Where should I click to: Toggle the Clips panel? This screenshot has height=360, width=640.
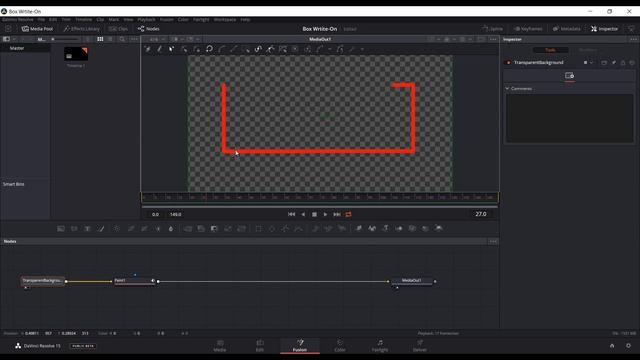click(118, 29)
